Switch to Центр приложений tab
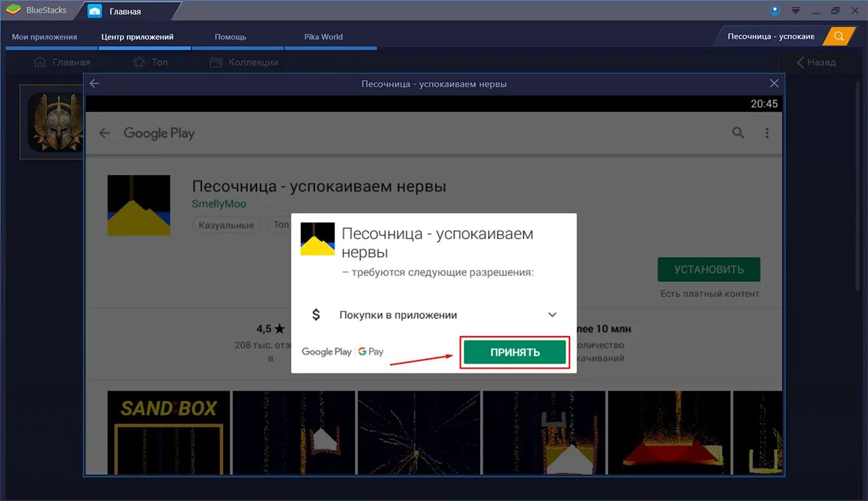This screenshot has height=501, width=868. 138,37
